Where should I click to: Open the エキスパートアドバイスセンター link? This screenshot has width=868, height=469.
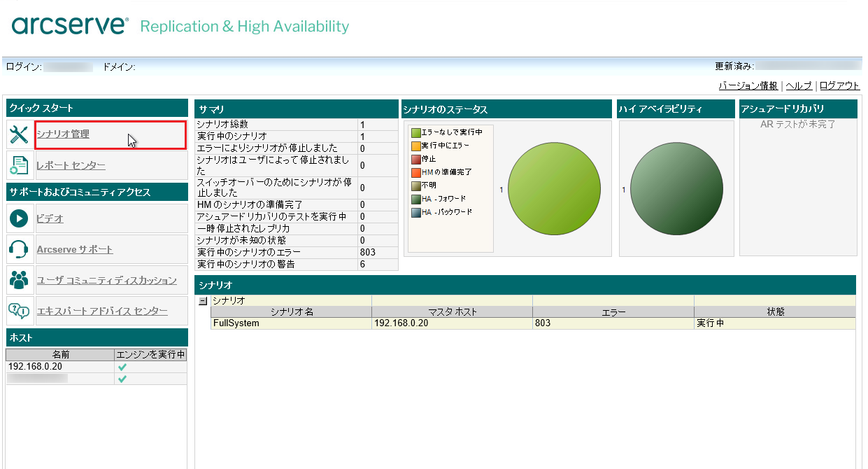[102, 311]
